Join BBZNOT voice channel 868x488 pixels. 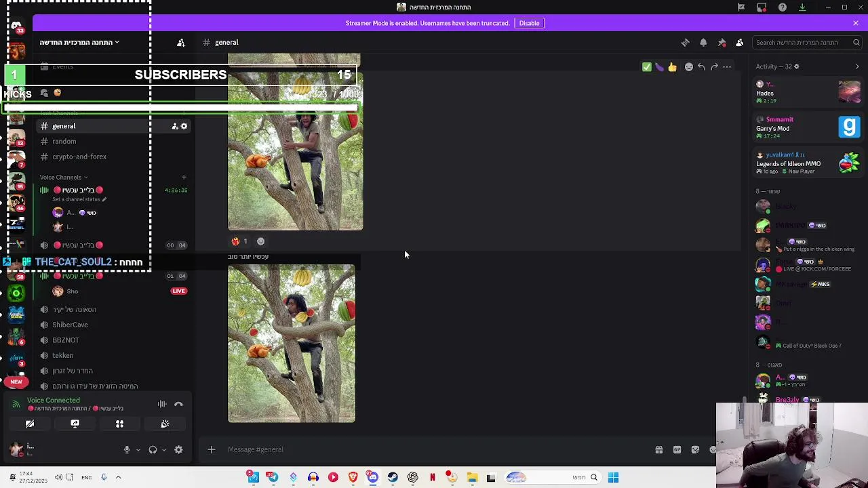(113, 340)
